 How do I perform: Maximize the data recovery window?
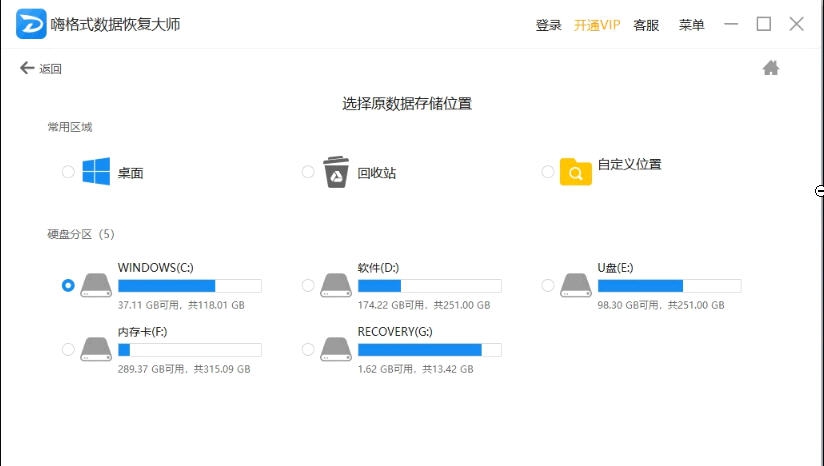point(764,24)
